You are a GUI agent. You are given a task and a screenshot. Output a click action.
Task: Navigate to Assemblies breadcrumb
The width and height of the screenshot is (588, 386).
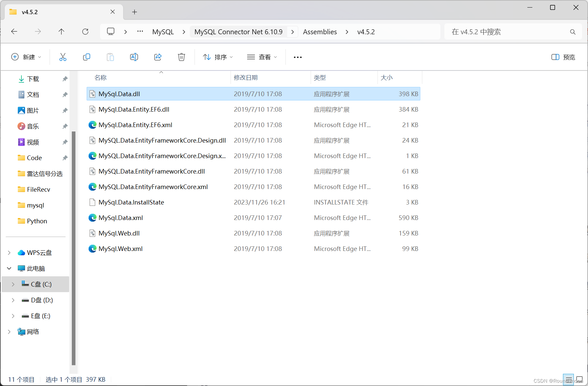click(x=320, y=32)
